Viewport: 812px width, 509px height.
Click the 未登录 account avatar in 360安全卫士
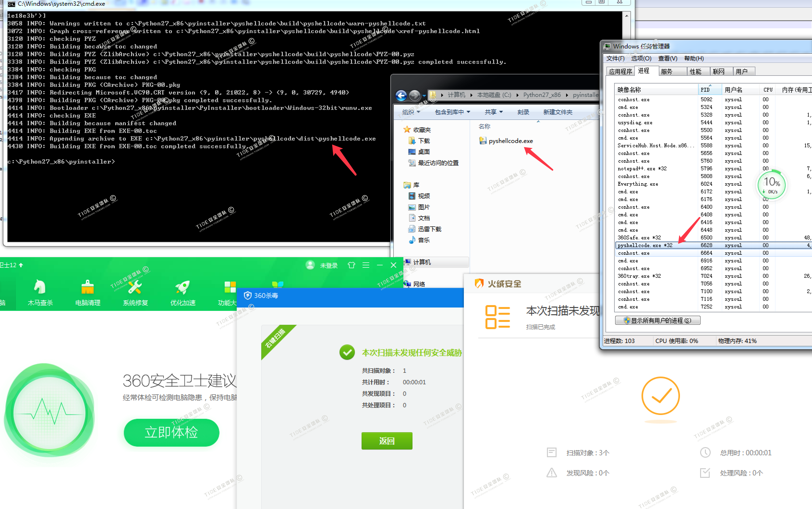tap(310, 265)
